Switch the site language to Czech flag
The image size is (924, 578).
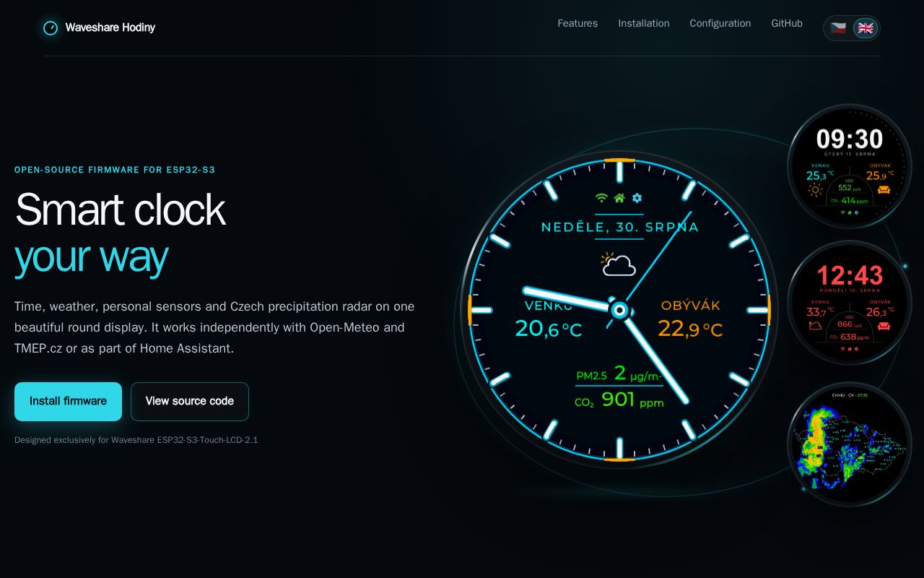838,28
